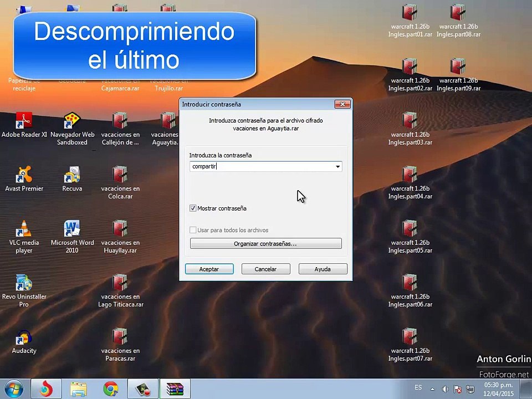Image resolution: width=532 pixels, height=399 pixels.
Task: Open the network tray icon
Action: pyautogui.click(x=470, y=389)
